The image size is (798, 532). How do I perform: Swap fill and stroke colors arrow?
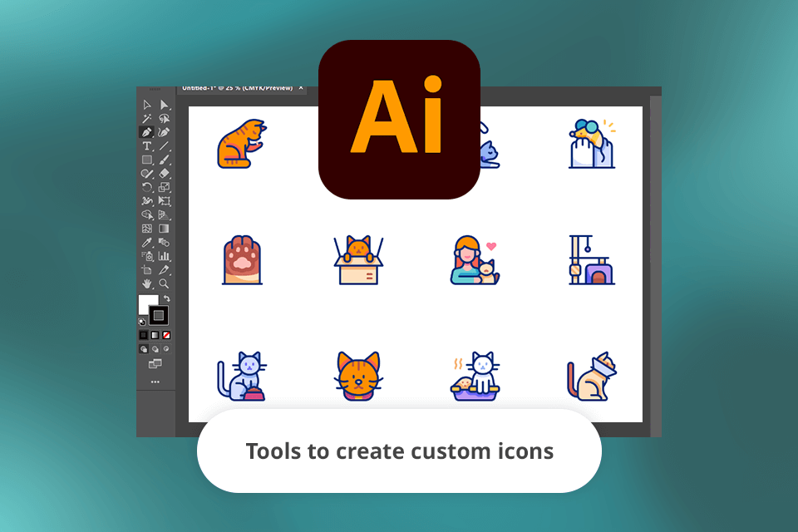click(167, 299)
